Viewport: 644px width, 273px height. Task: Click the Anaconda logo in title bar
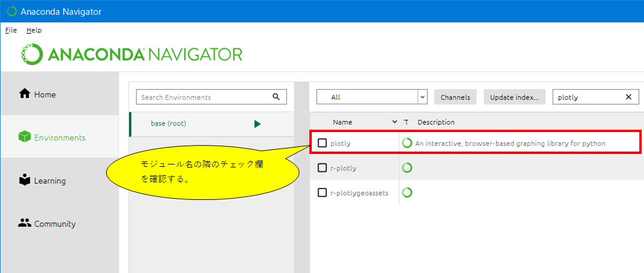coord(12,12)
